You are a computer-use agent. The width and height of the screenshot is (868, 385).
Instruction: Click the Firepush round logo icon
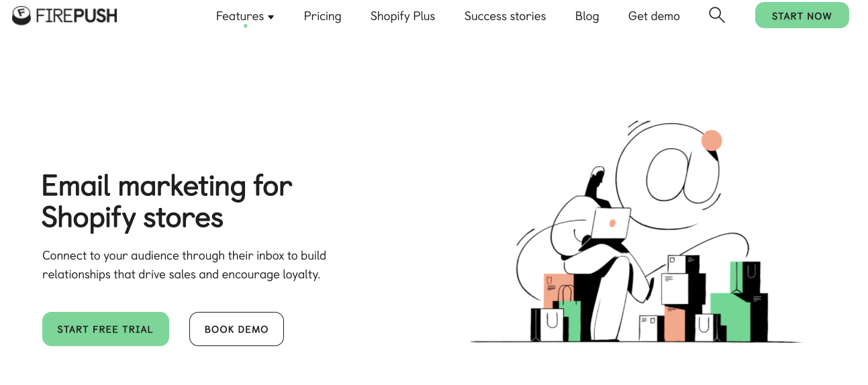[x=22, y=15]
